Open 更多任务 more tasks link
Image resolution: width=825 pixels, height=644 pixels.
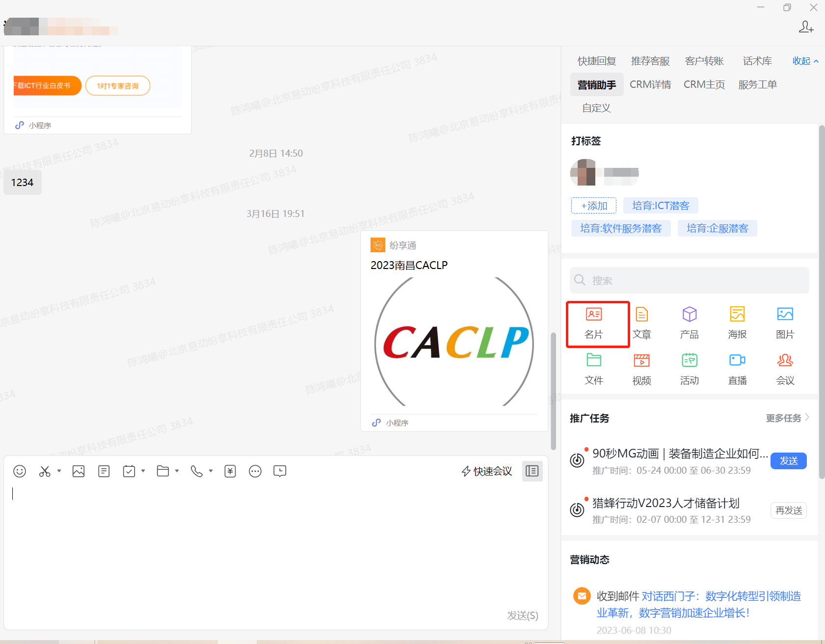[787, 418]
